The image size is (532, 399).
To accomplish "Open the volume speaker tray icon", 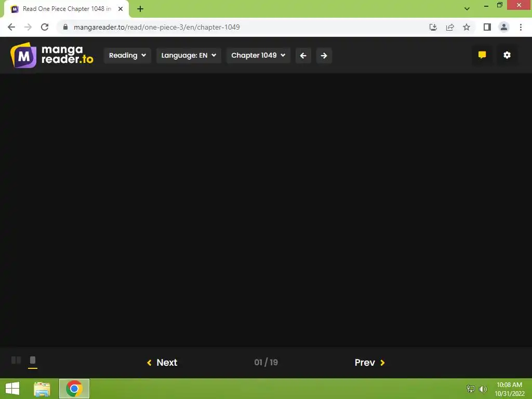I will point(483,389).
